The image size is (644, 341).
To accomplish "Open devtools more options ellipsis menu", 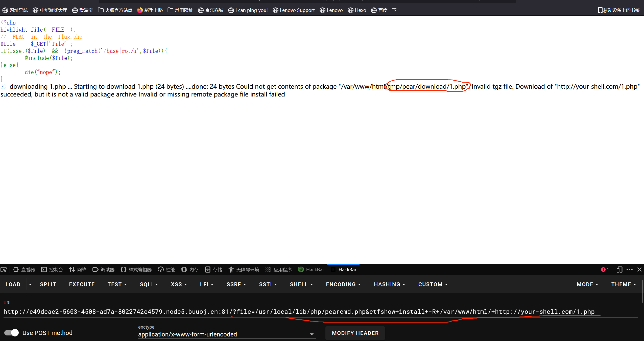I will [629, 270].
